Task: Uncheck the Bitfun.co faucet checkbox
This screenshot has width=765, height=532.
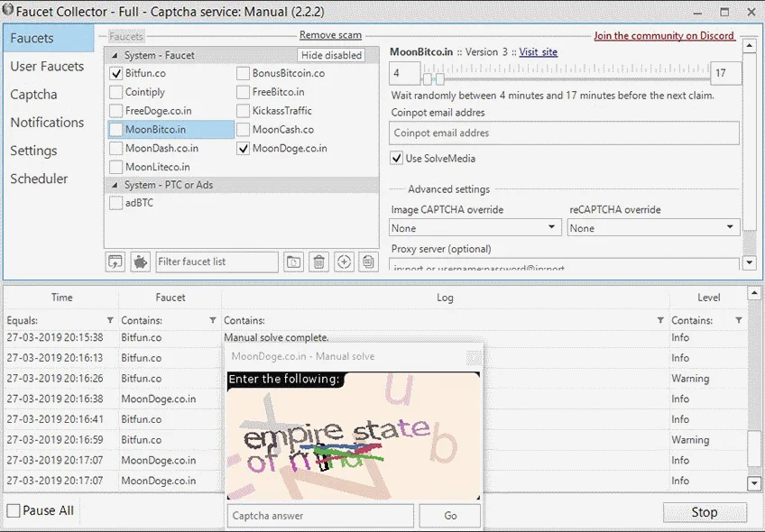Action: pos(116,74)
